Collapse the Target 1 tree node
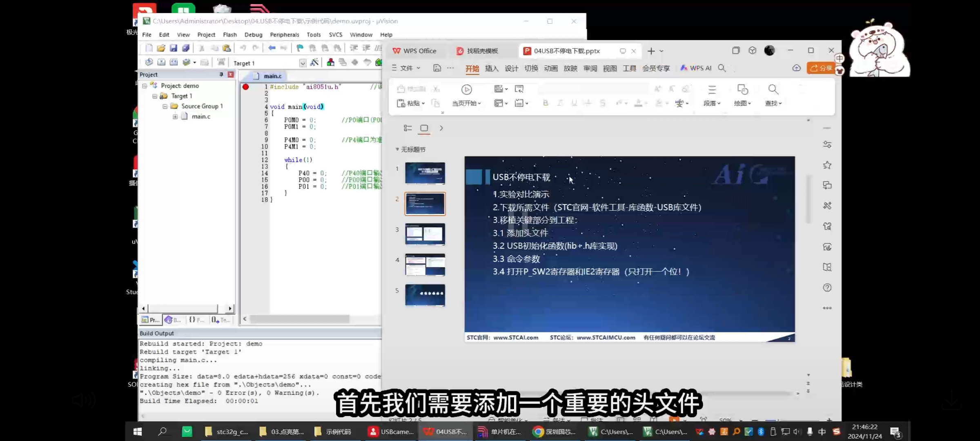 point(155,96)
